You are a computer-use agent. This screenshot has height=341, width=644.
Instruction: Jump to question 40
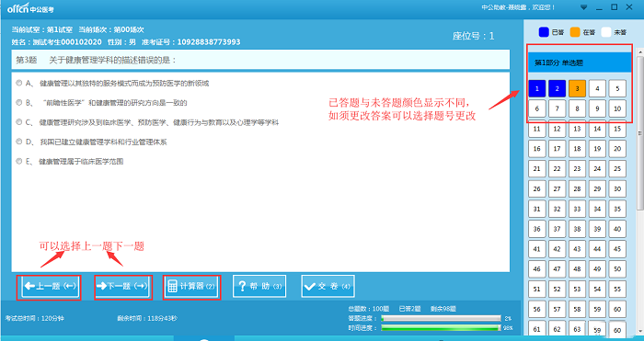click(x=617, y=229)
